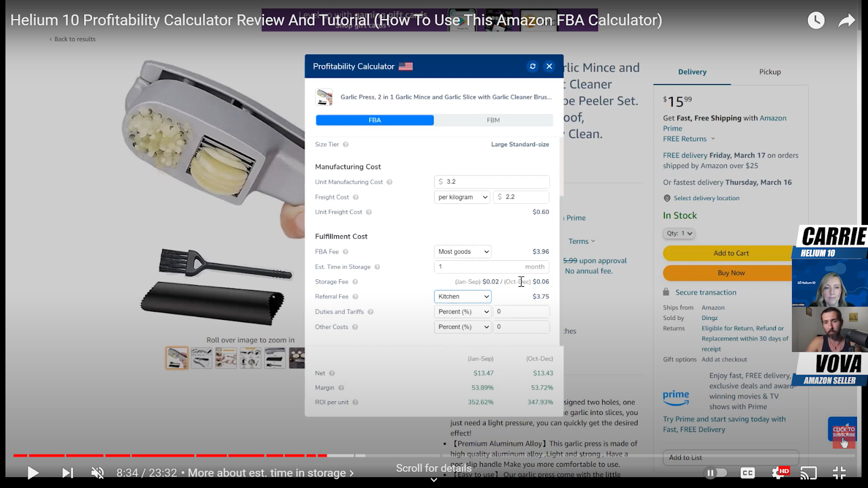Click Select delivery location link
The width and height of the screenshot is (868, 488).
tap(706, 198)
